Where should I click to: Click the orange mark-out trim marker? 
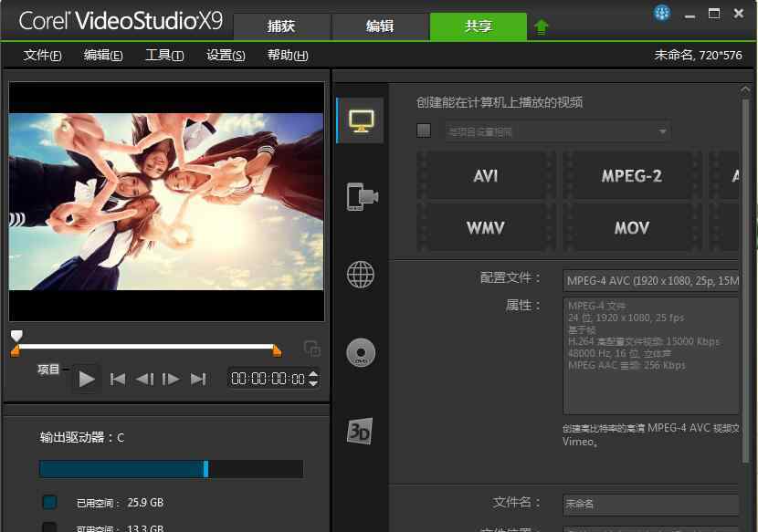tap(277, 350)
